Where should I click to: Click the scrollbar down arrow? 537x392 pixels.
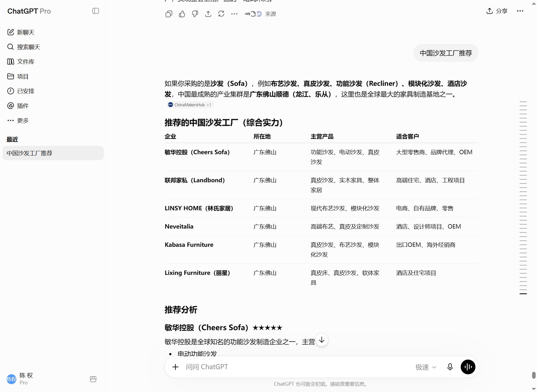click(x=534, y=389)
